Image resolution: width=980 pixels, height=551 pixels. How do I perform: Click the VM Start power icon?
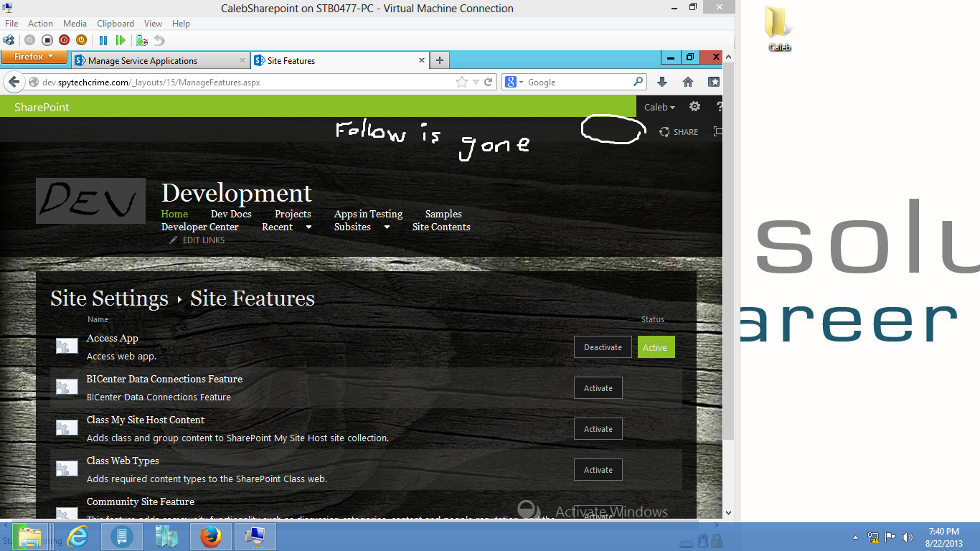pyautogui.click(x=29, y=40)
